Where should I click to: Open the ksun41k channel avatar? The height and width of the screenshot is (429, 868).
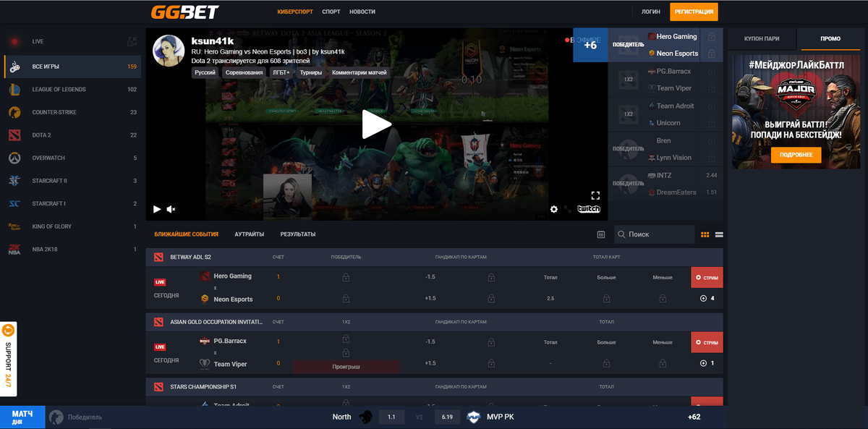tap(169, 50)
